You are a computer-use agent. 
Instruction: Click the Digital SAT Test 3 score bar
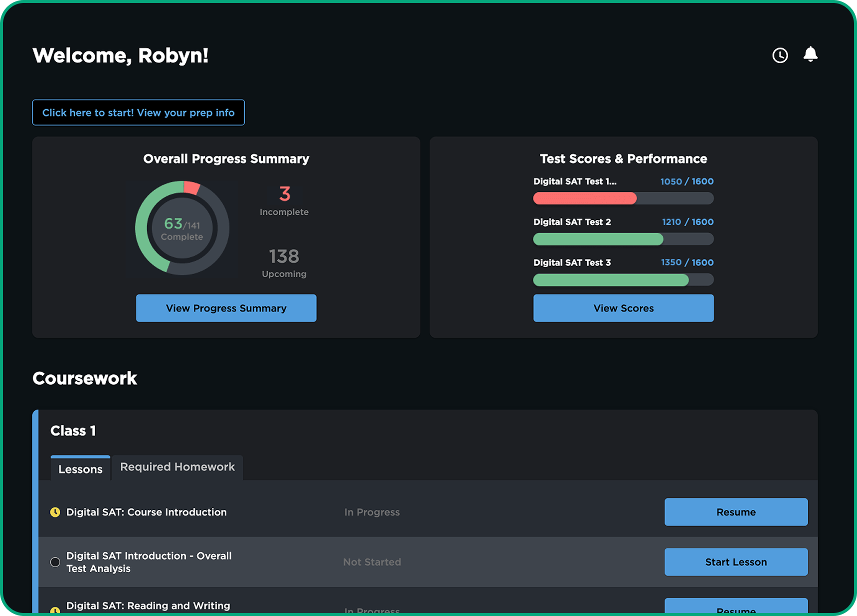623,280
